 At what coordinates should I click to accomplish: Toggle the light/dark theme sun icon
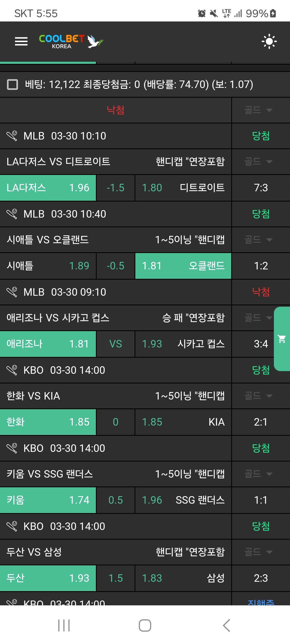tap(269, 42)
